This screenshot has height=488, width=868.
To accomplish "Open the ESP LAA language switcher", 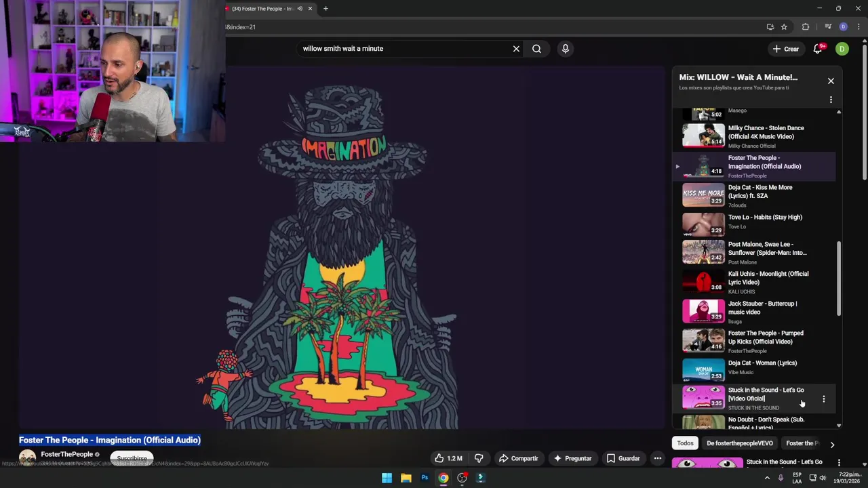I will (797, 478).
